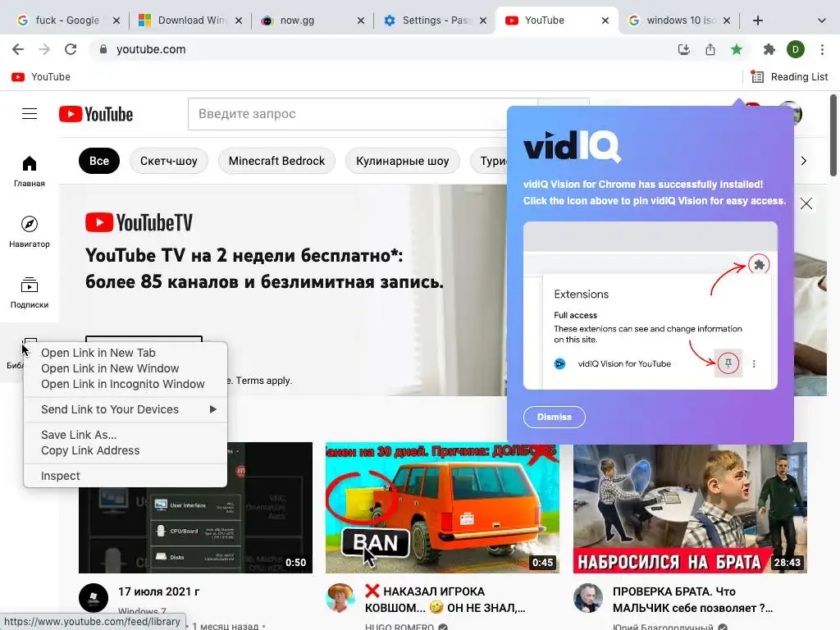Image resolution: width=840 pixels, height=630 pixels.
Task: Select the Кулинарные шоу filter chip
Action: point(402,161)
